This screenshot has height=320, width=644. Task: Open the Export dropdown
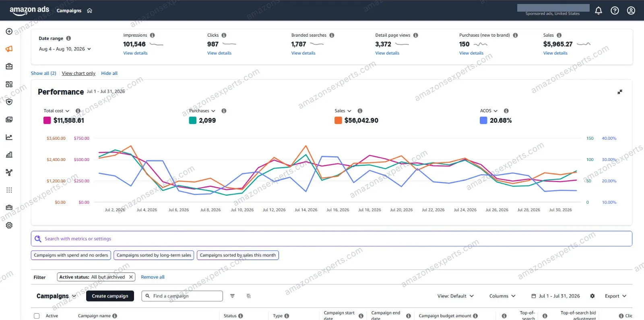pos(615,296)
